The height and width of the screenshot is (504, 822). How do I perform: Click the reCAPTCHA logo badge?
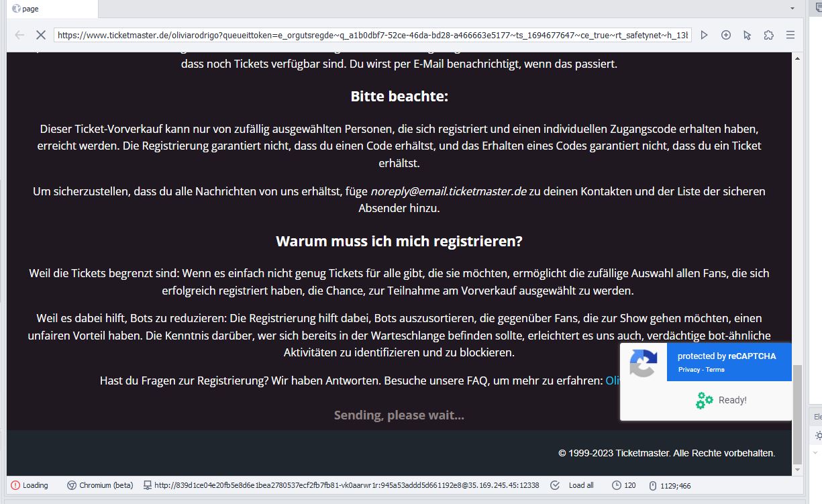tap(643, 363)
